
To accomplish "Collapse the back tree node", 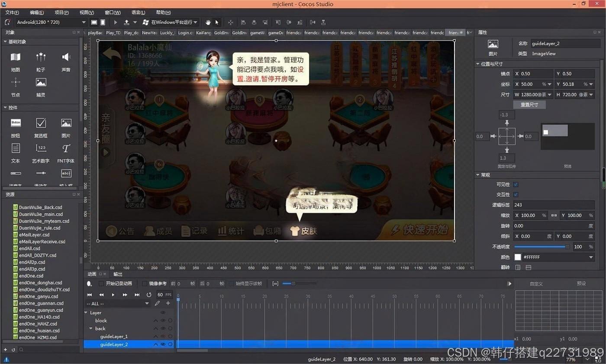I will 90,329.
